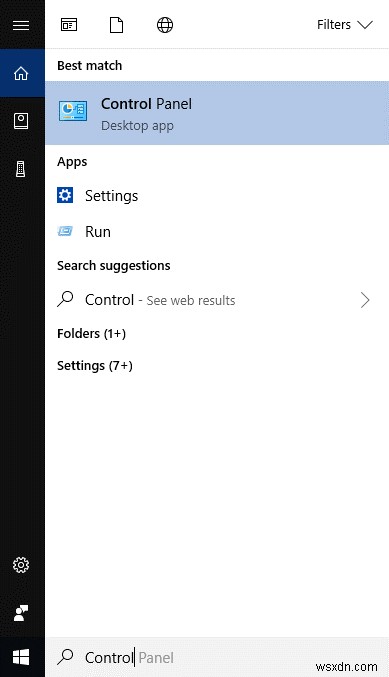Click the Windows Start button
The image size is (389, 677).
coord(21,658)
